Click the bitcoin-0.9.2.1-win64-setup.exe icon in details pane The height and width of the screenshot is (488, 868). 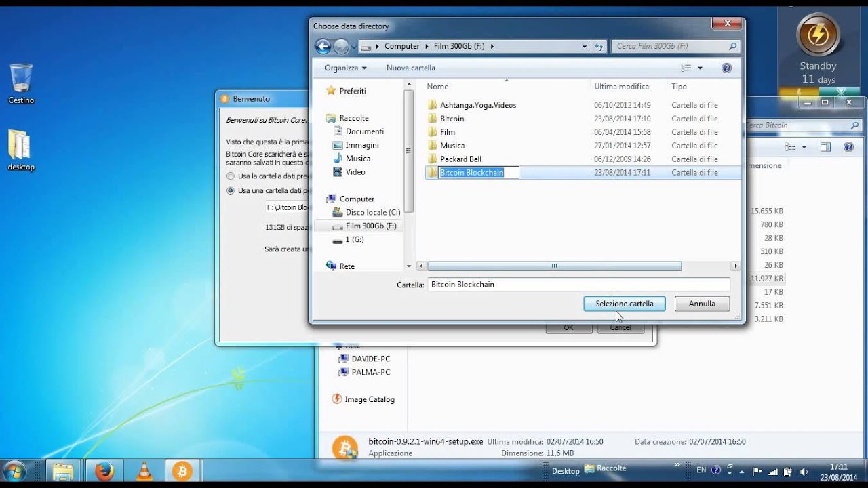pos(344,448)
